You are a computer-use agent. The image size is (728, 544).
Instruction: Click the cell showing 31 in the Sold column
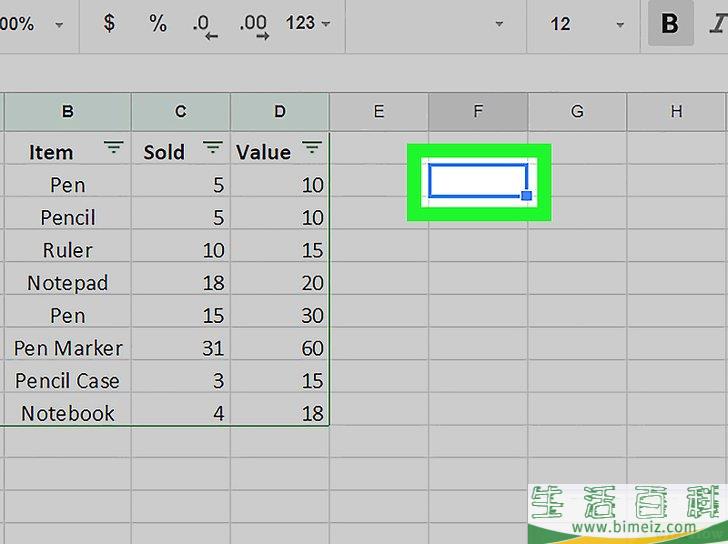[181, 348]
